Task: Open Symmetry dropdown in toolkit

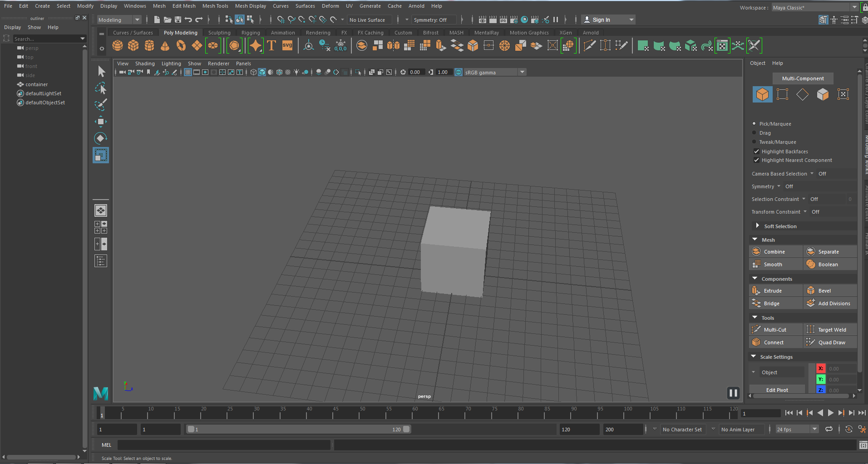Action: (x=779, y=186)
